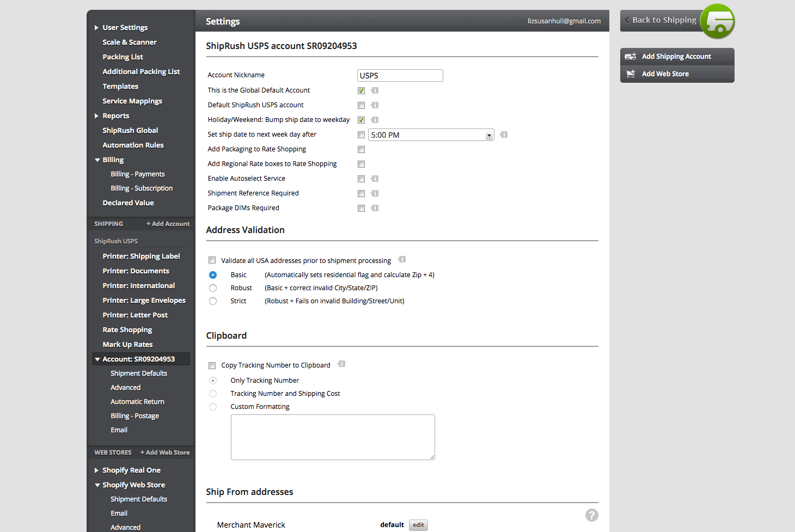This screenshot has width=795, height=532.
Task: Click + Add Account link in SHIPPING header
Action: (x=168, y=224)
